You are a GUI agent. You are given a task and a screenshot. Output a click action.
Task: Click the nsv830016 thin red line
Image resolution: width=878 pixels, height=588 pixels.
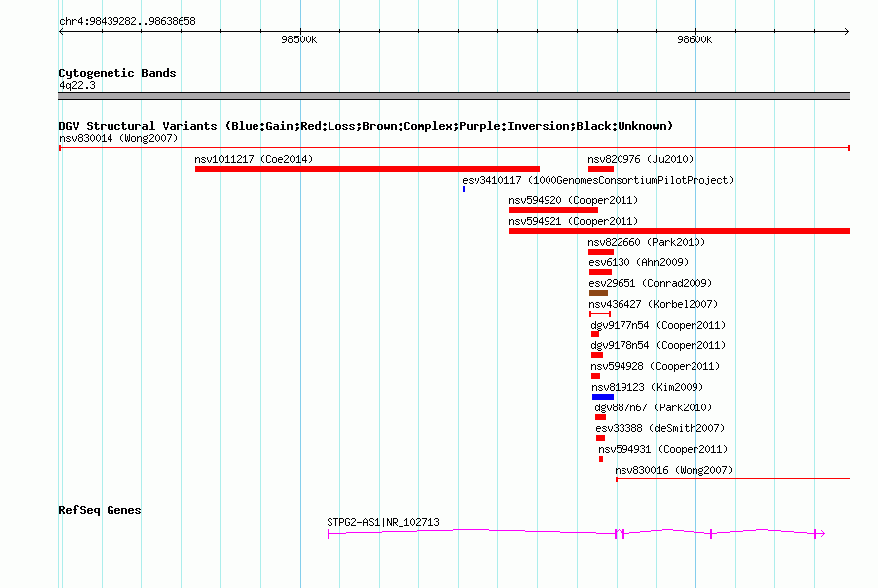[x=733, y=479]
